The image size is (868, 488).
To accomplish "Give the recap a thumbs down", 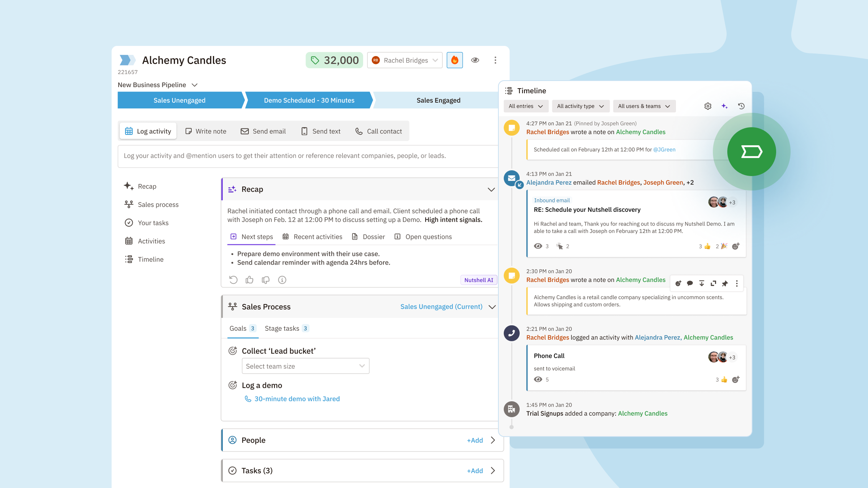I will [265, 280].
